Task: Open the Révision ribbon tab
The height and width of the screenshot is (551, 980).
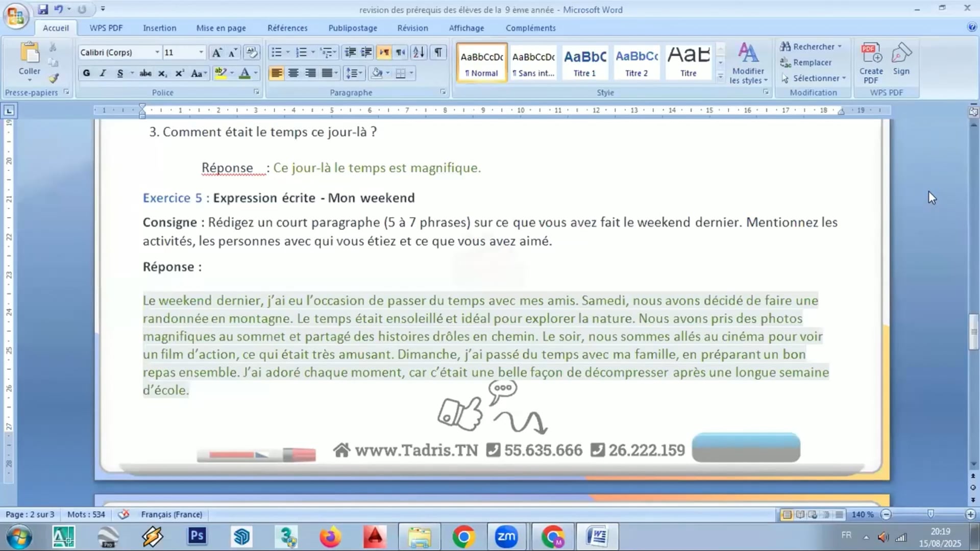Action: pyautogui.click(x=412, y=28)
